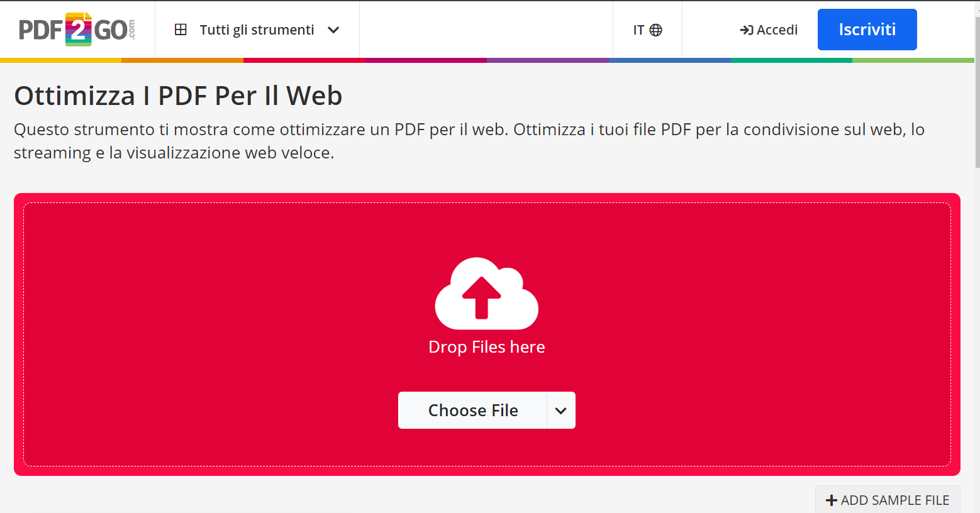Click the Choose File button
The image size is (980, 513).
[473, 410]
